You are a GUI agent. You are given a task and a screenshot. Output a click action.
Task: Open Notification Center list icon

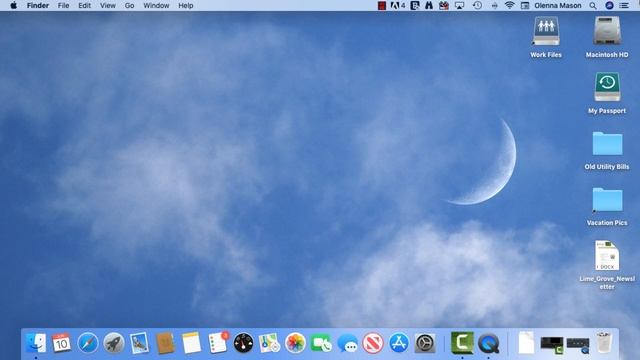click(x=624, y=6)
